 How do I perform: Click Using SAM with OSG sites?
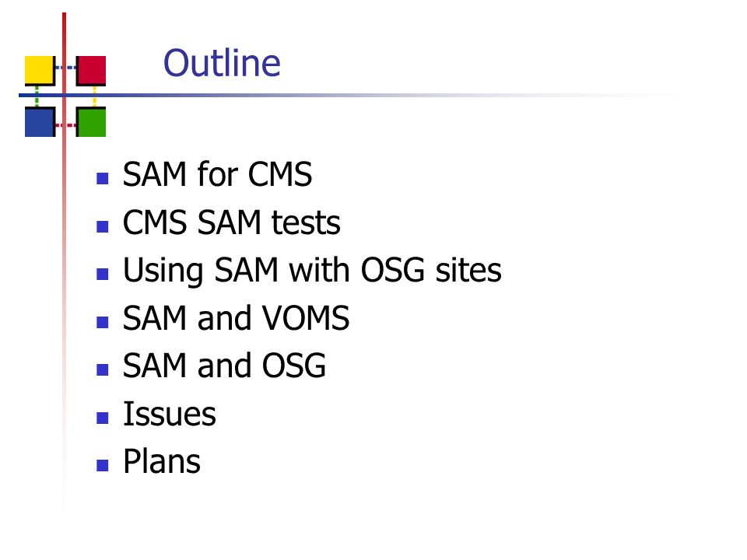pyautogui.click(x=312, y=271)
